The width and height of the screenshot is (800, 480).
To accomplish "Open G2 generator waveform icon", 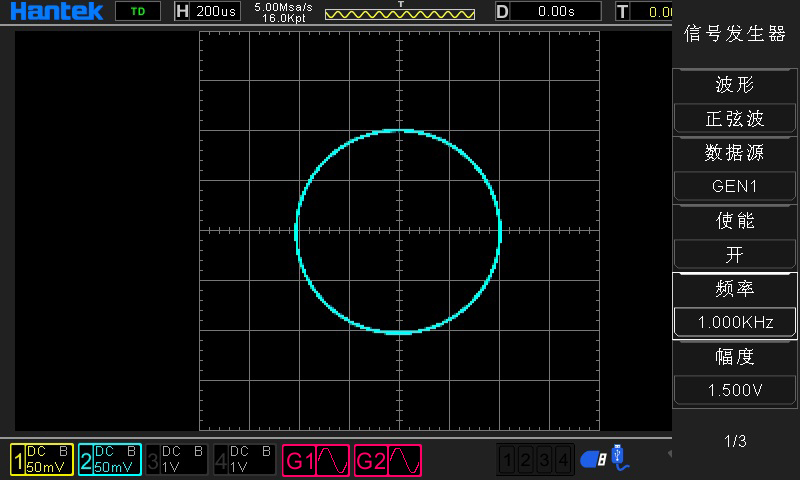I will point(387,460).
